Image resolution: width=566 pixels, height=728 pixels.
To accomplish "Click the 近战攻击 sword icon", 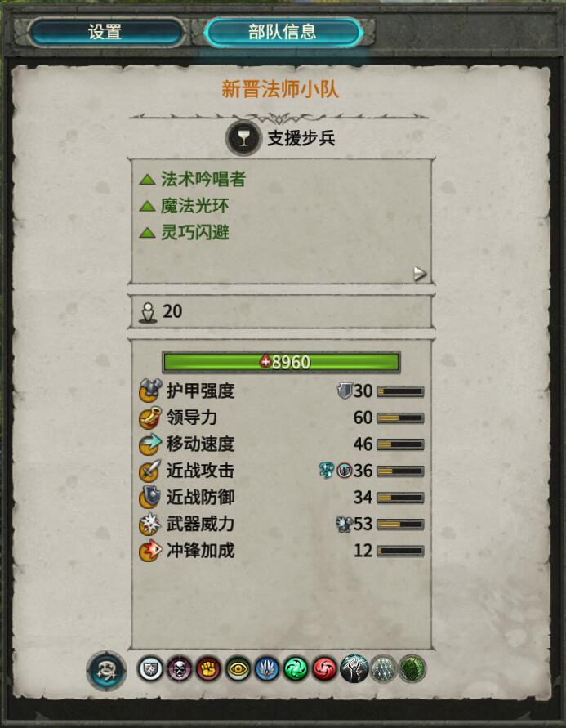I will [150, 471].
